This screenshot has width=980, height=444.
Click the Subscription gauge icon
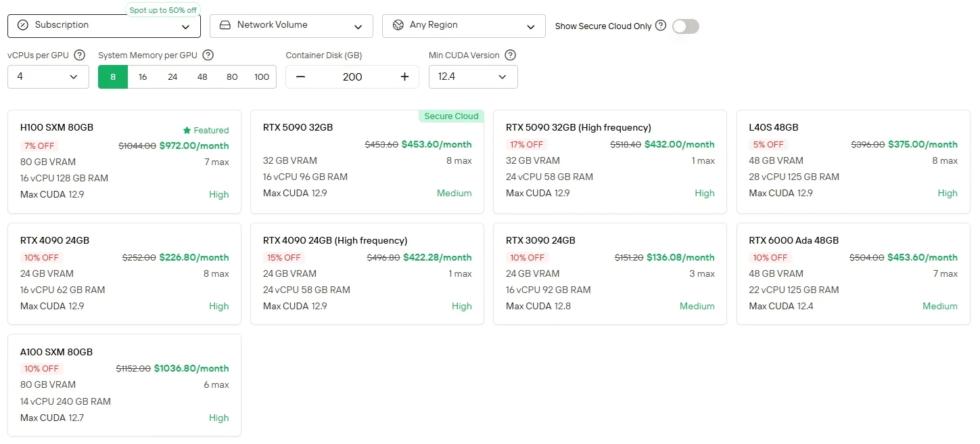coord(23,25)
